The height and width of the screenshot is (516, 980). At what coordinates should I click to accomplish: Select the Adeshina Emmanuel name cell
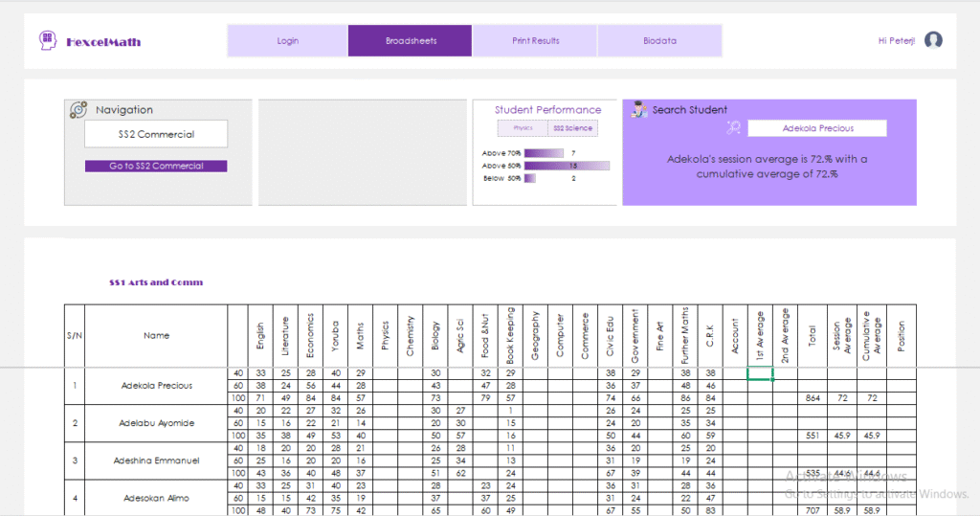156,460
